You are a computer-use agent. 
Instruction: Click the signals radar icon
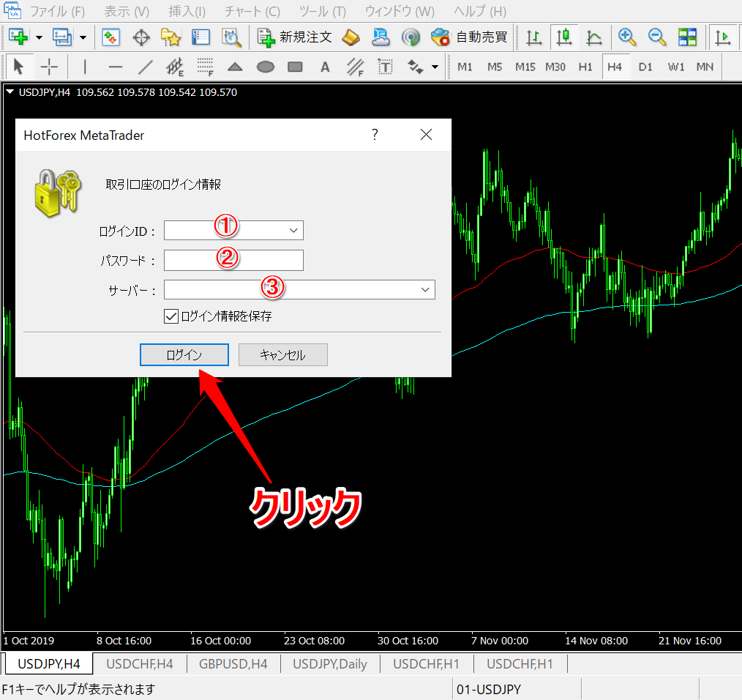(x=411, y=37)
